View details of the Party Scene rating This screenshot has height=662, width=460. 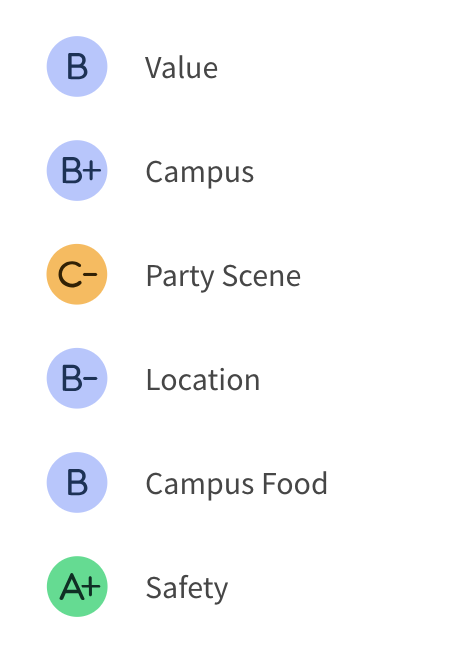77,274
